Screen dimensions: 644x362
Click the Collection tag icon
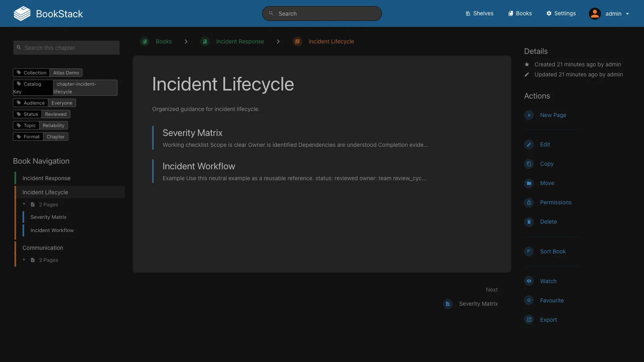pyautogui.click(x=19, y=73)
